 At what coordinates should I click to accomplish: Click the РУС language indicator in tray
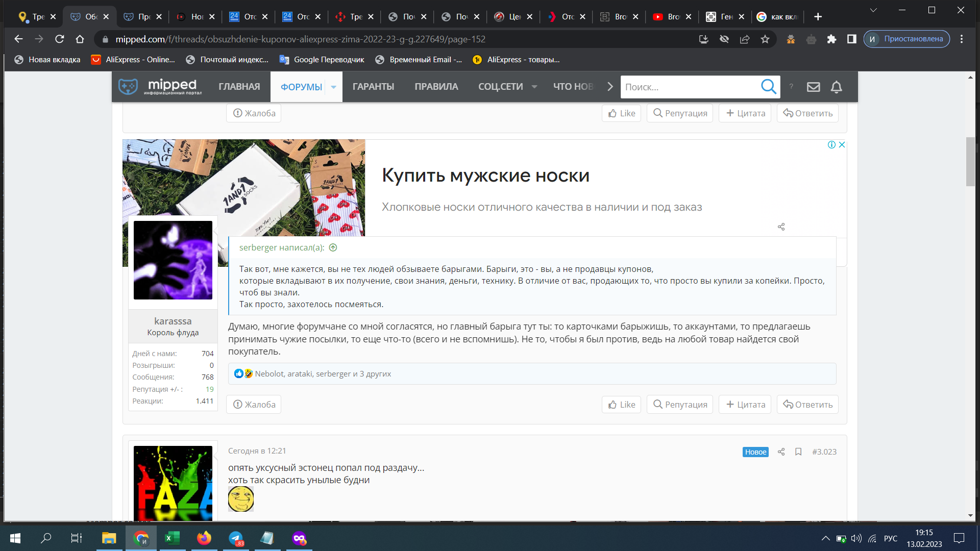[891, 538]
